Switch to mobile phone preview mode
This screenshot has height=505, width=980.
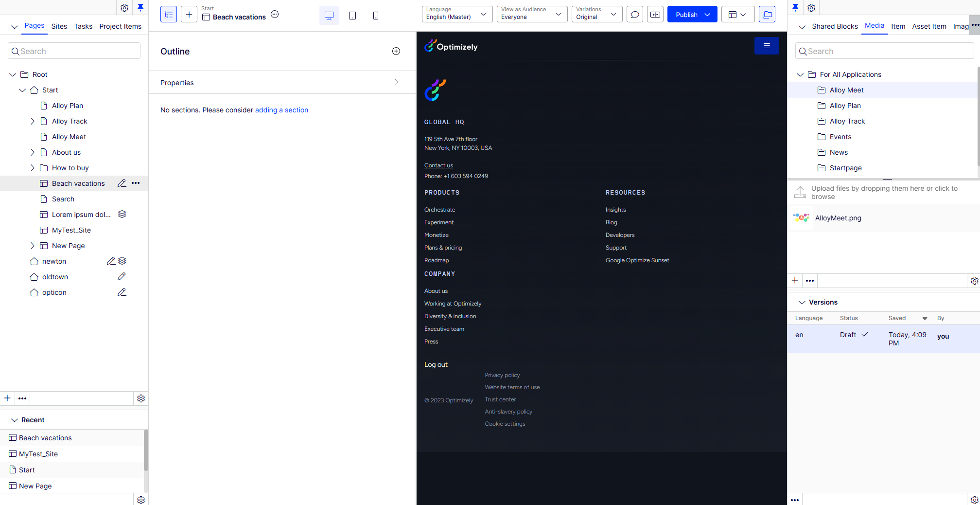(376, 16)
